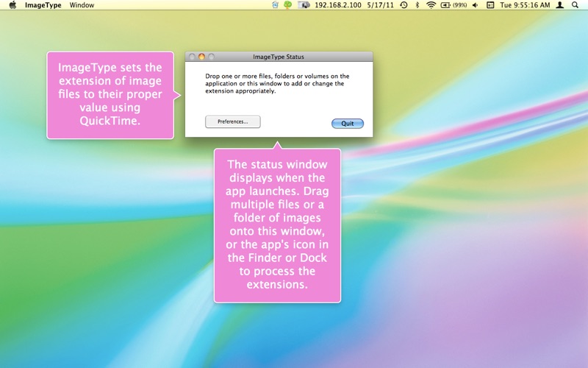Click the 192.168.2.100 IP address item
Viewport: 588px width, 368px height.
pos(338,5)
